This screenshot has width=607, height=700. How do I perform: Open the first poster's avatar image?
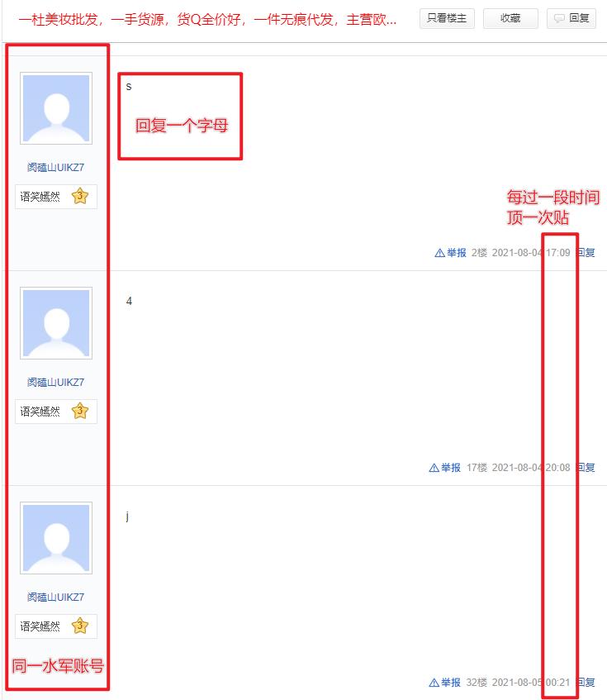point(56,108)
